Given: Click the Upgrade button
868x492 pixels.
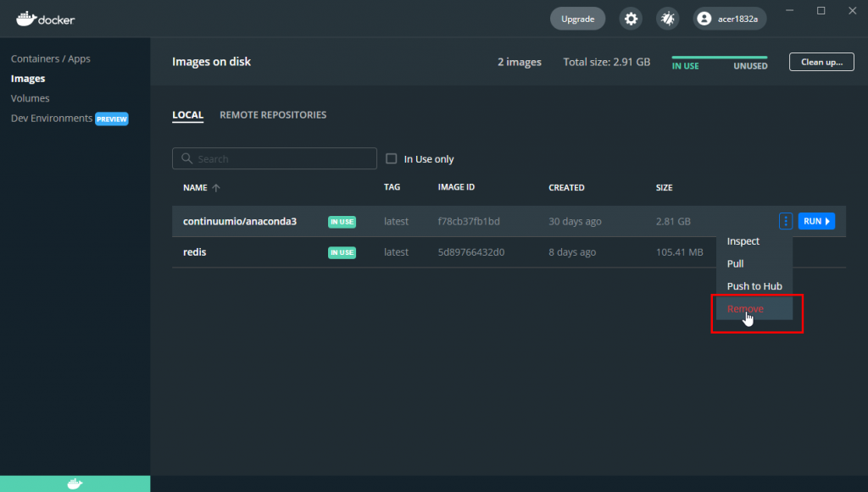Looking at the screenshot, I should [x=577, y=19].
